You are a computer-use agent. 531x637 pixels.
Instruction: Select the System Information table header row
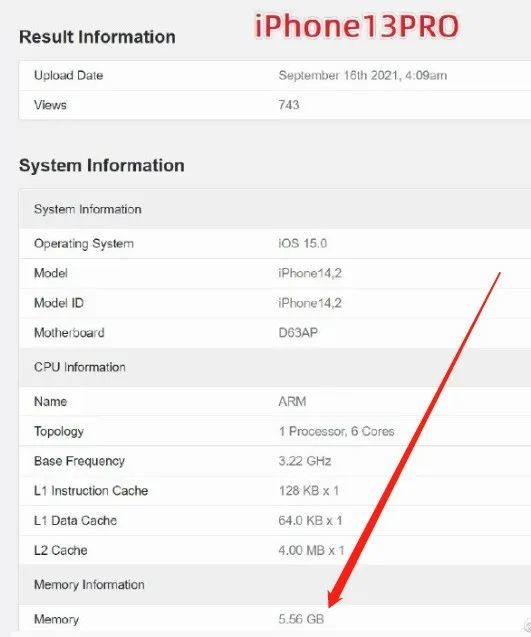point(275,209)
